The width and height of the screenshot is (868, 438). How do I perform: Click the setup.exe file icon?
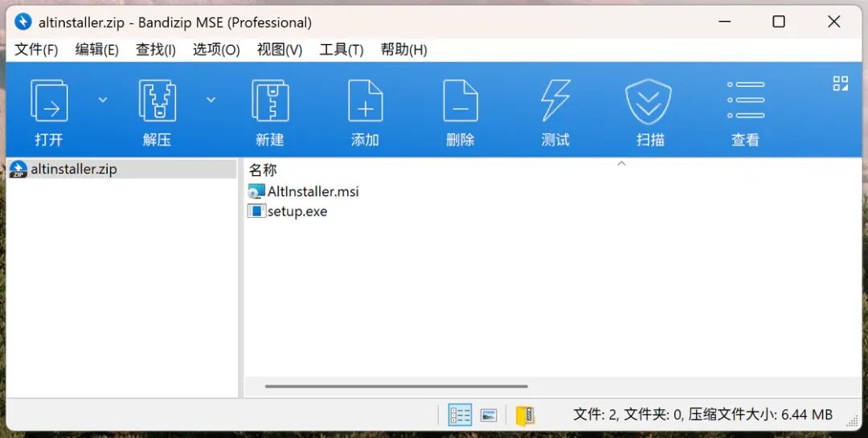pyautogui.click(x=256, y=211)
